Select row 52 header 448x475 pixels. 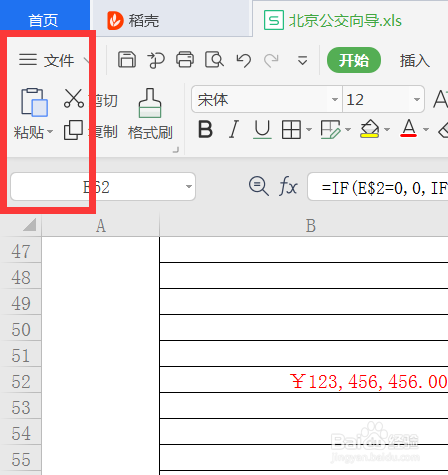pos(21,381)
